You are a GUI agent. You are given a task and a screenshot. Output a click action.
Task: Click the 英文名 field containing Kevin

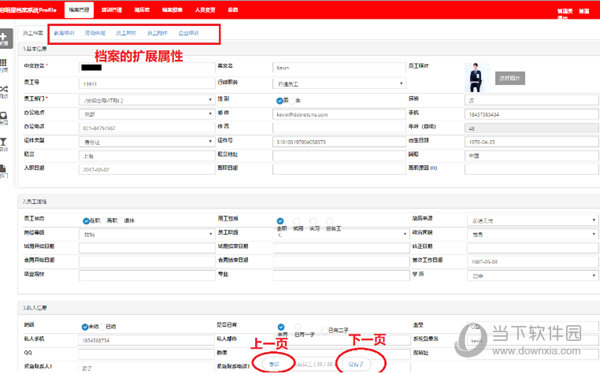339,67
